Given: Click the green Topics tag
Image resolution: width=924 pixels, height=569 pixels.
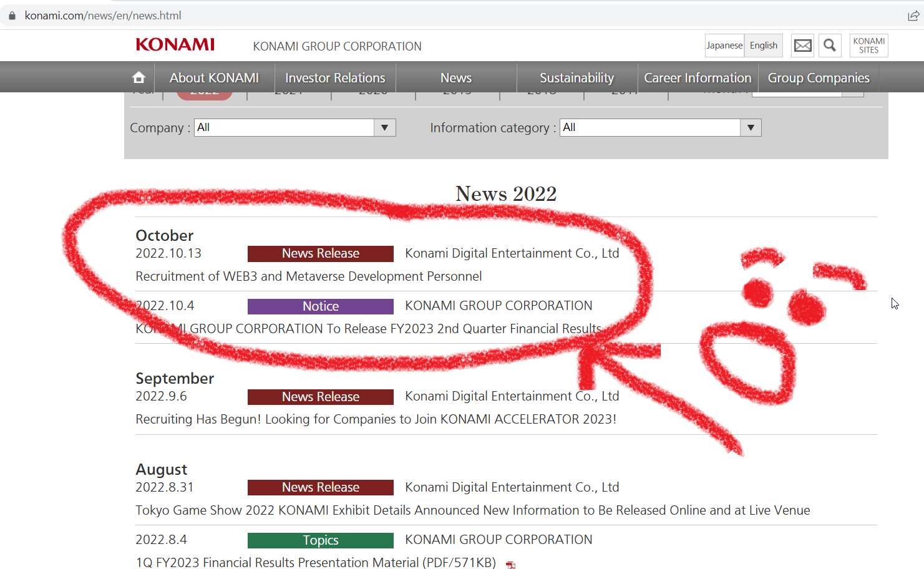Looking at the screenshot, I should point(321,540).
